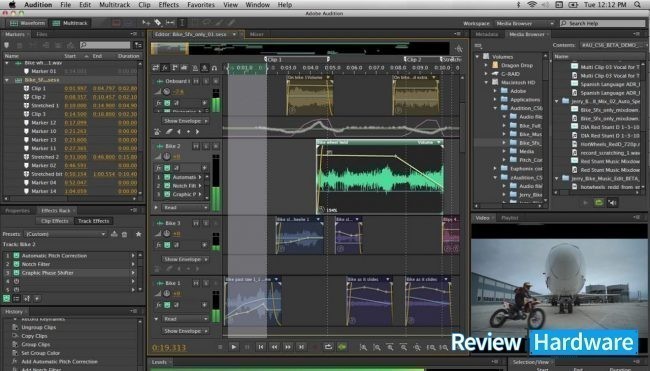Image resolution: width=650 pixels, height=371 pixels.
Task: Toggle power for Notch Filter effect
Action: point(17,264)
